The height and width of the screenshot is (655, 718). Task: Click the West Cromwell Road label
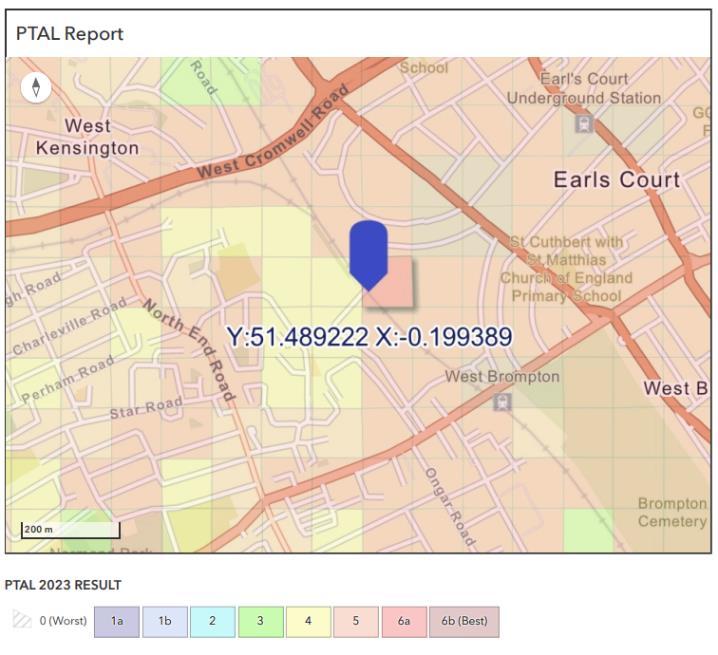click(273, 132)
